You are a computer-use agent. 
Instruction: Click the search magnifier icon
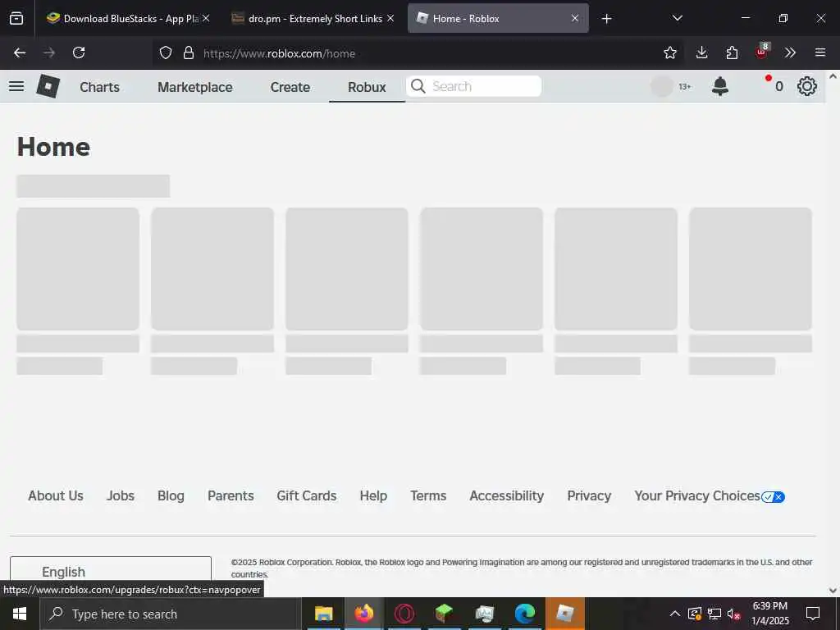418,86
